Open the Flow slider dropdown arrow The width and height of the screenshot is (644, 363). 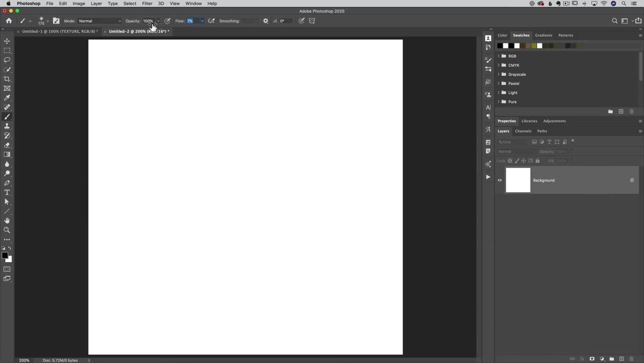coord(202,21)
